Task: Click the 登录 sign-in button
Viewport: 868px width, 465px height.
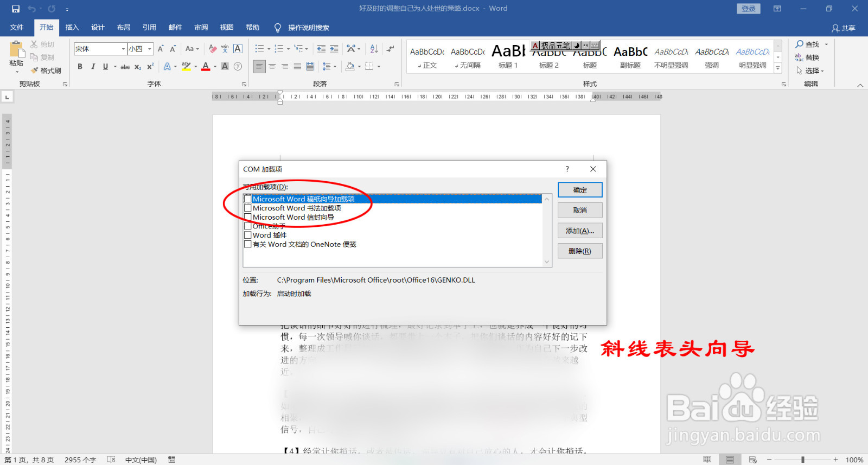Action: click(x=749, y=9)
